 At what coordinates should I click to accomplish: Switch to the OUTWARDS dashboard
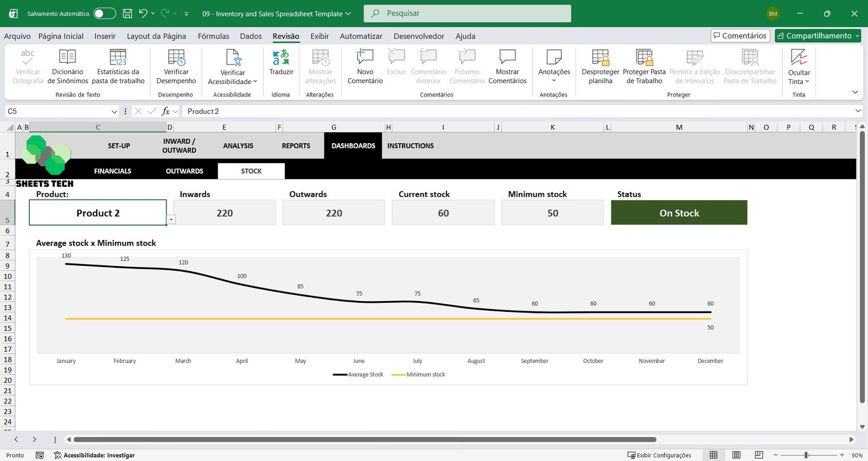184,171
